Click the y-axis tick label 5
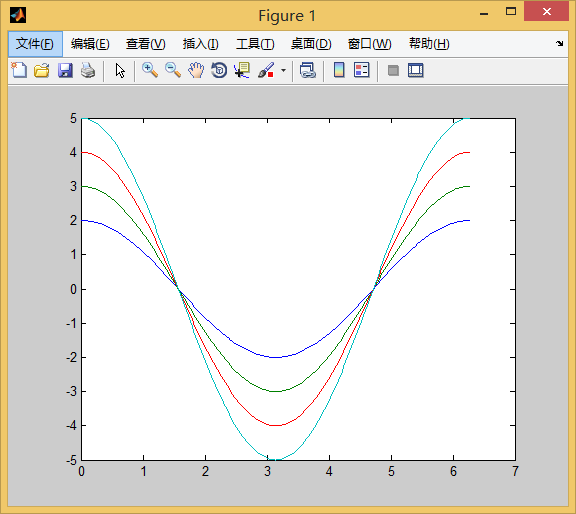This screenshot has width=576, height=514. [73, 119]
